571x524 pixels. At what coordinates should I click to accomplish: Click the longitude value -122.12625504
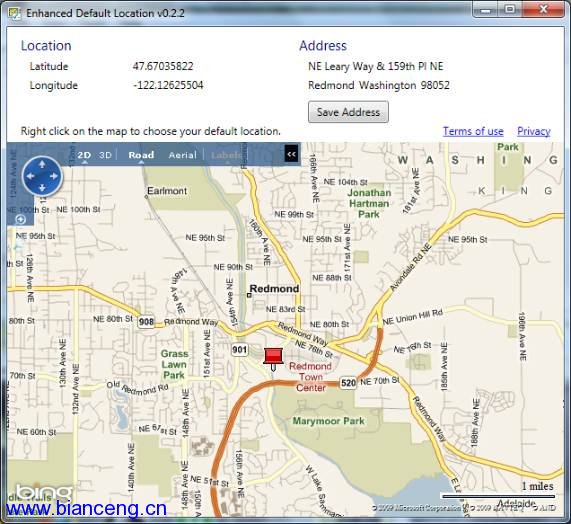pos(168,85)
